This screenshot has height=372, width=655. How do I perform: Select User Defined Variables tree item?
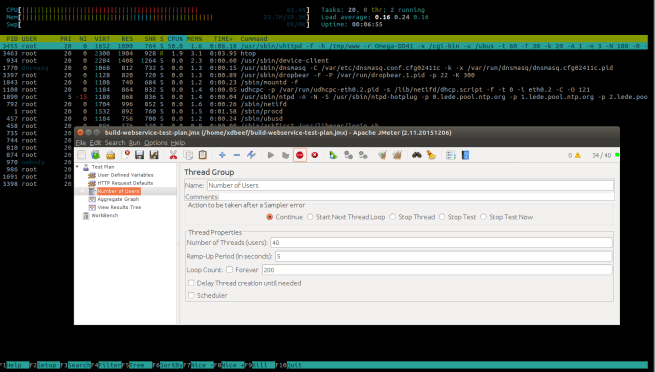click(125, 175)
